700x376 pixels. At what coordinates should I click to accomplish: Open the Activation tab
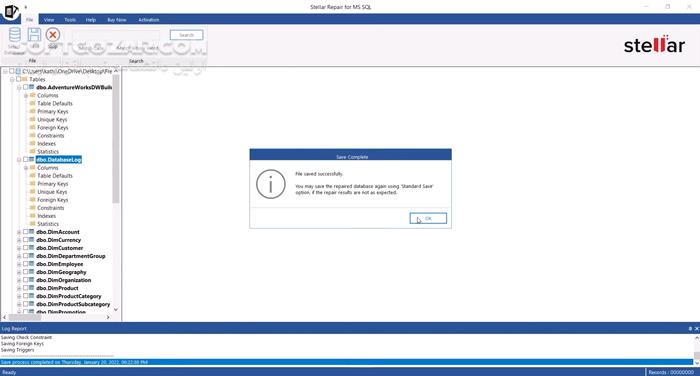coord(149,20)
